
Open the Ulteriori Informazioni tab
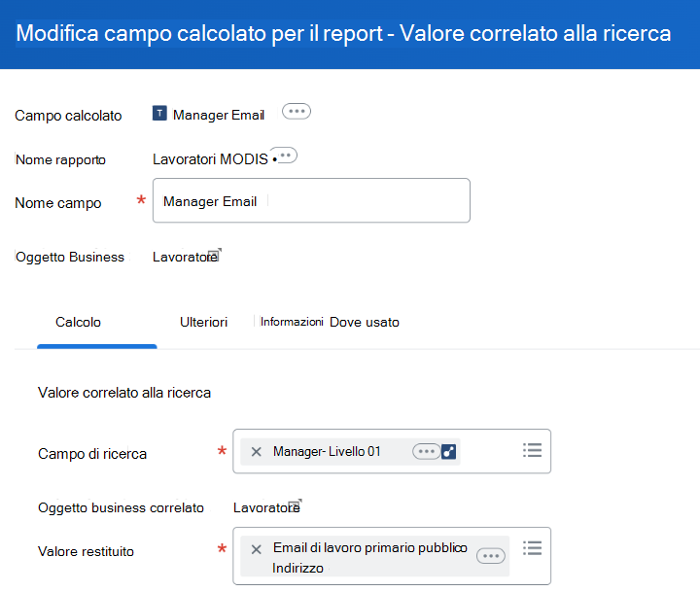[252, 322]
